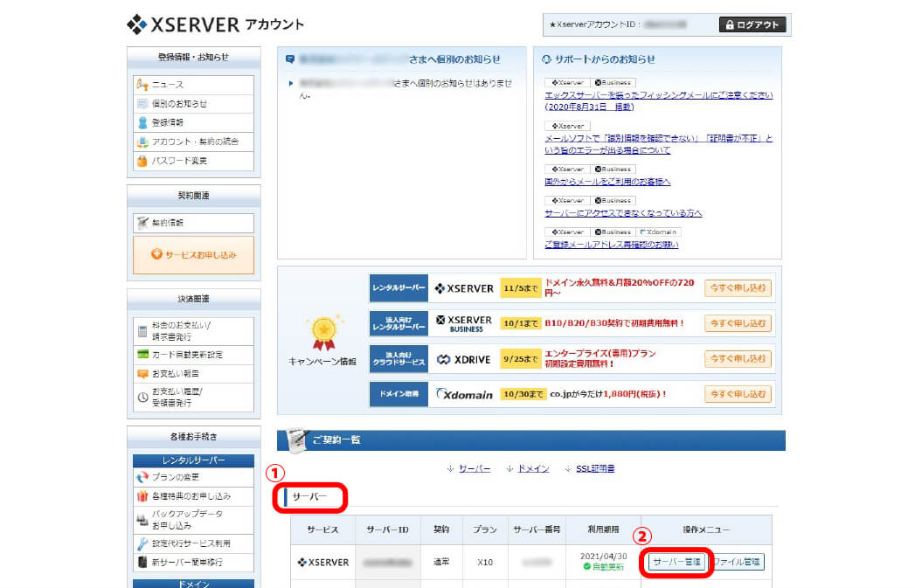Open the メールソフト certificate error notice link
915x588 pixels.
[659, 144]
